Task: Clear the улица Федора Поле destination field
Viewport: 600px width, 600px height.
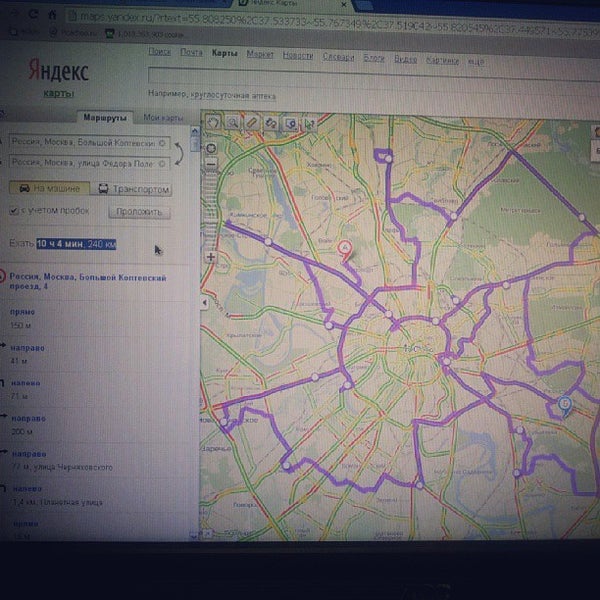Action: (x=162, y=164)
